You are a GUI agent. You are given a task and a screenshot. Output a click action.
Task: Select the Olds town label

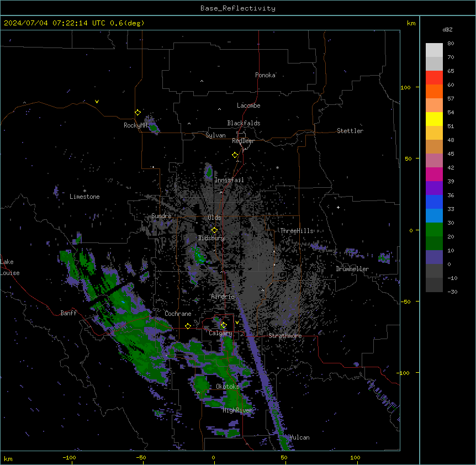214,218
